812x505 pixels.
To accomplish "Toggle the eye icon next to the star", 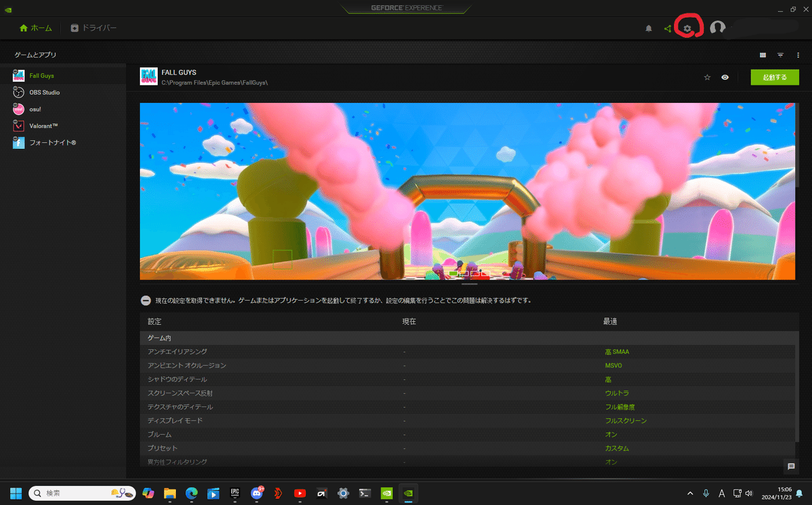I will 725,77.
